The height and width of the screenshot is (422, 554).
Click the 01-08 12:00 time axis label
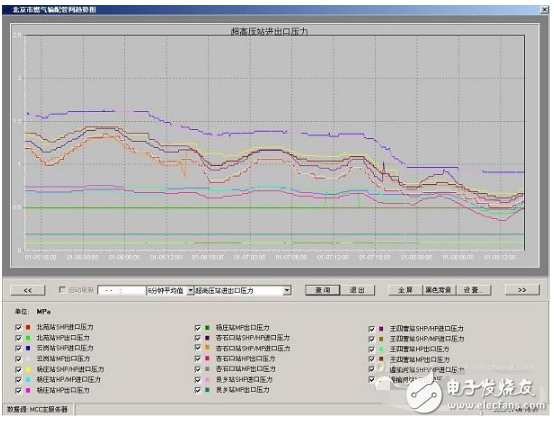(500, 257)
